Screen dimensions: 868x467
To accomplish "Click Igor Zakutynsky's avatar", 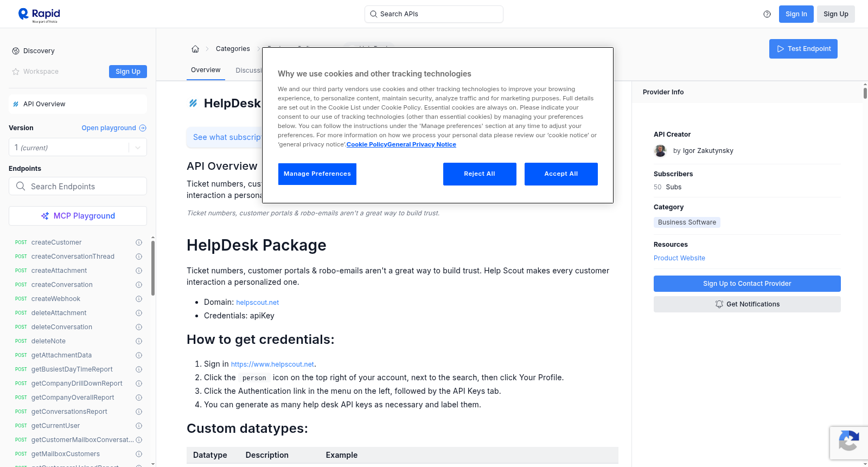I will (660, 151).
